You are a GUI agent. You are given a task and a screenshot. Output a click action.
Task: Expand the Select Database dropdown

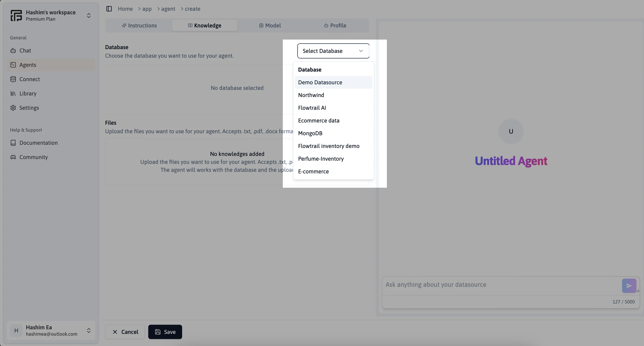pyautogui.click(x=333, y=51)
